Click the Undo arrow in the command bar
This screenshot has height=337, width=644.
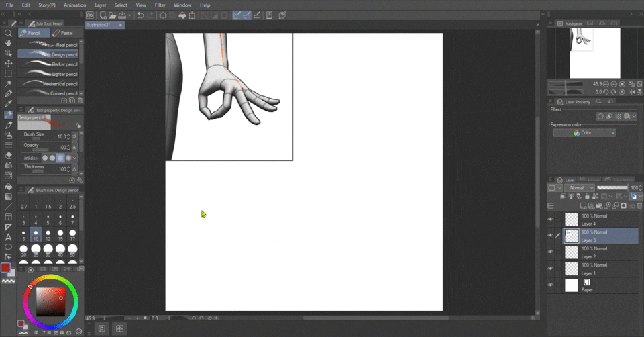140,15
